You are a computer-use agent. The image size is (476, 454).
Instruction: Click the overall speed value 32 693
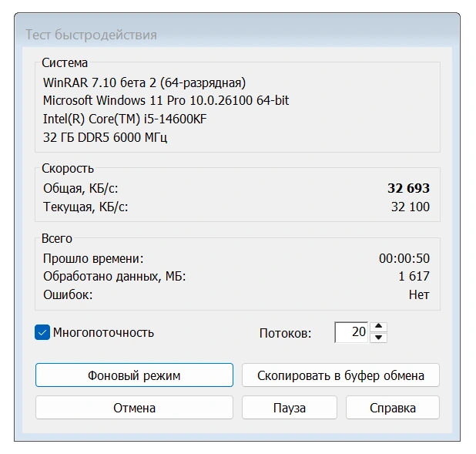coord(408,188)
